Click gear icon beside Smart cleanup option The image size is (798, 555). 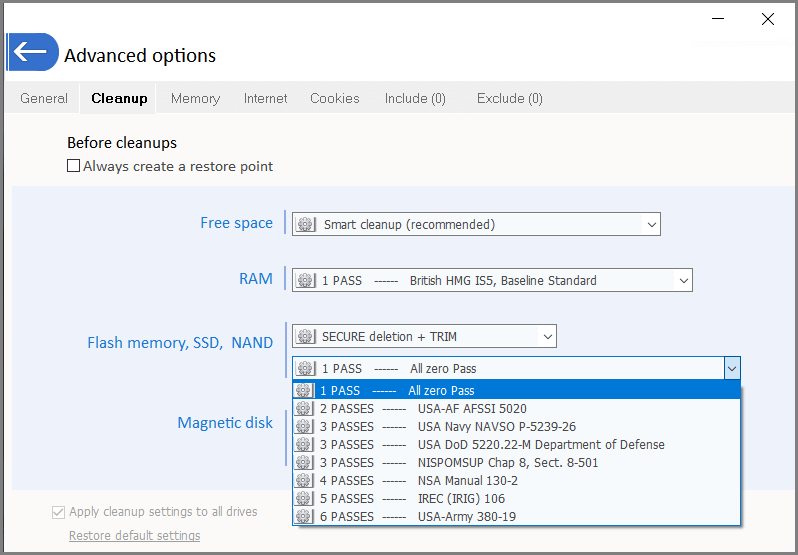pyautogui.click(x=305, y=224)
